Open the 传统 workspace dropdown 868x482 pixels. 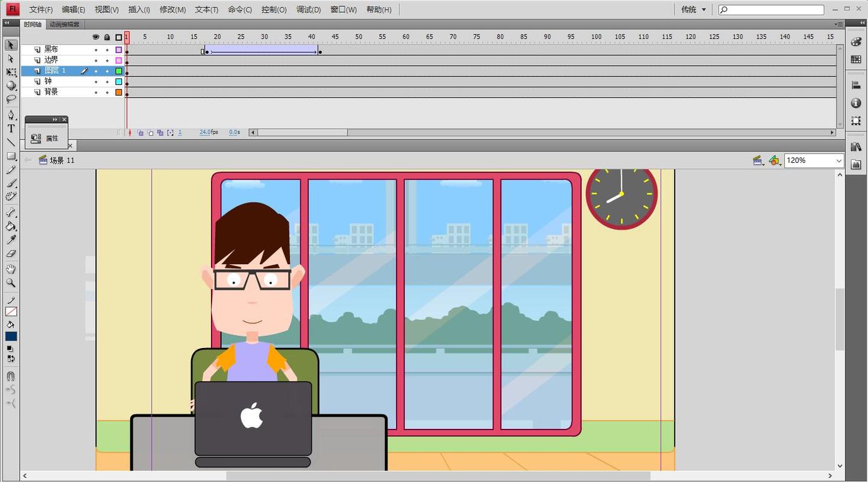pyautogui.click(x=693, y=10)
